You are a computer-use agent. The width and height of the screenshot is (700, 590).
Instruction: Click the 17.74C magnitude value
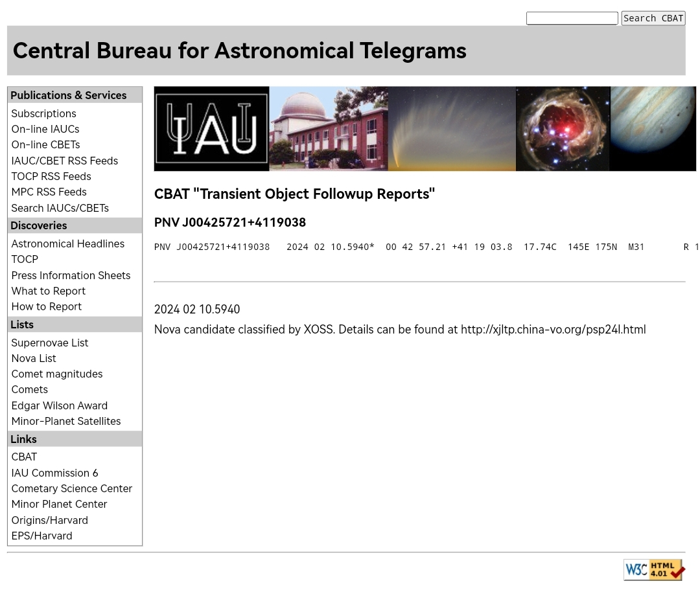tap(540, 247)
